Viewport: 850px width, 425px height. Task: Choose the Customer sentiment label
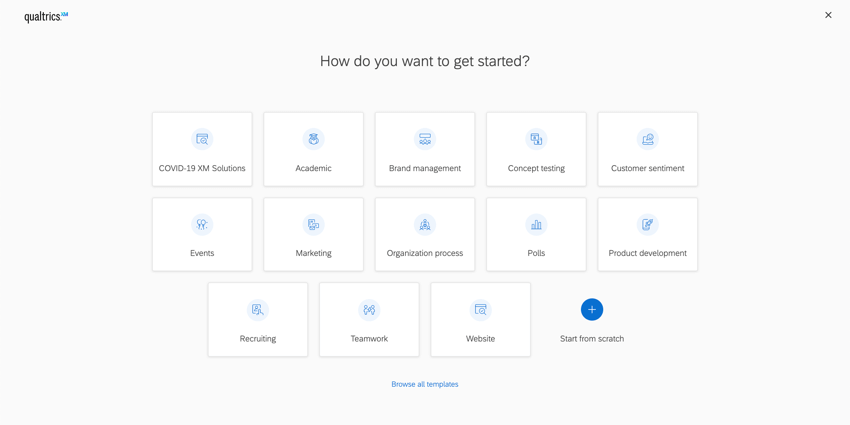coord(648,169)
